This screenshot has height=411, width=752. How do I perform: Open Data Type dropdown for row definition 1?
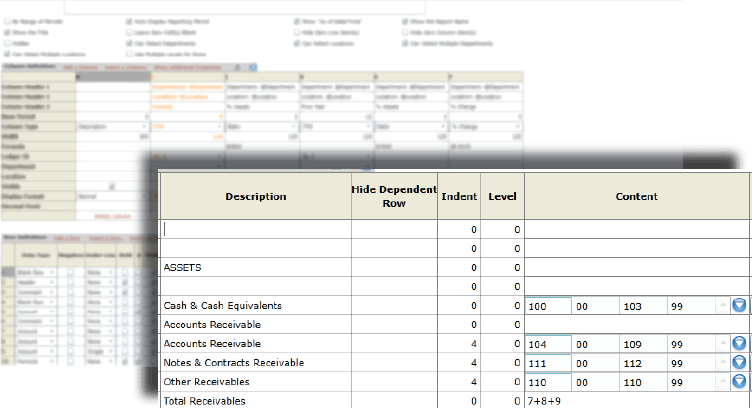pos(35,272)
